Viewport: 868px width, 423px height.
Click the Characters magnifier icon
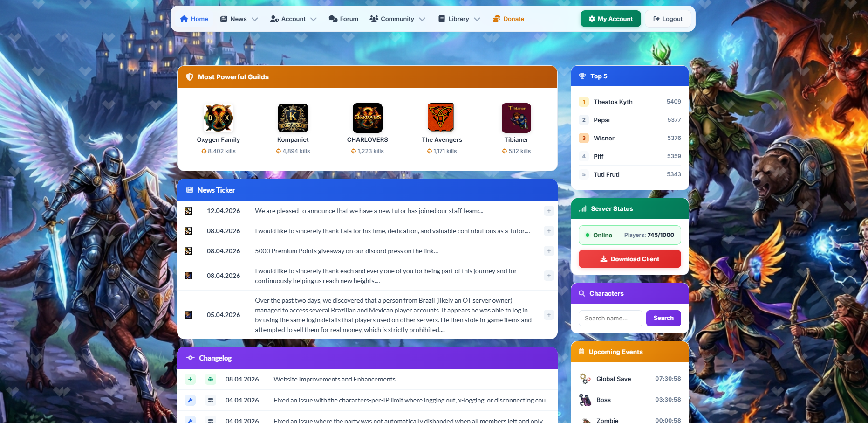pyautogui.click(x=582, y=293)
